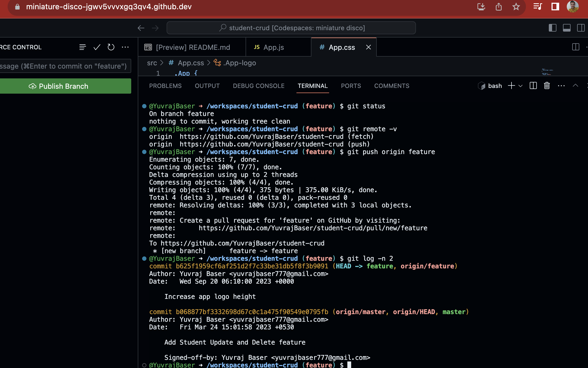Split the bash terminal
Image resolution: width=588 pixels, height=368 pixels.
pos(533,85)
